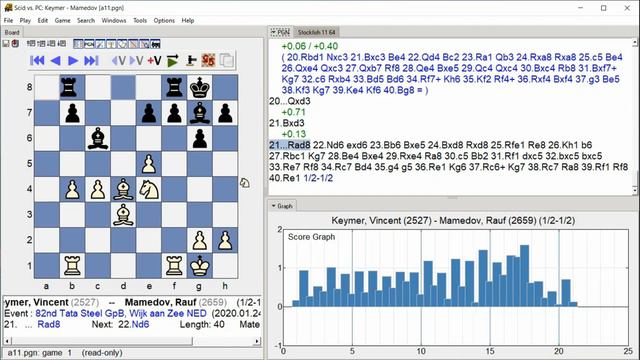Click variation move 20.Rbd1 in PGN
The width and height of the screenshot is (640, 360).
coord(305,57)
